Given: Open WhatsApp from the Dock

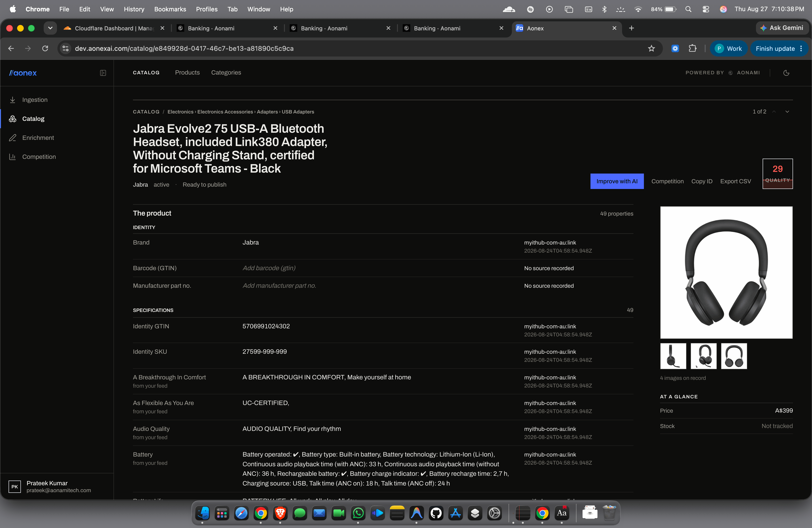Looking at the screenshot, I should click(358, 513).
